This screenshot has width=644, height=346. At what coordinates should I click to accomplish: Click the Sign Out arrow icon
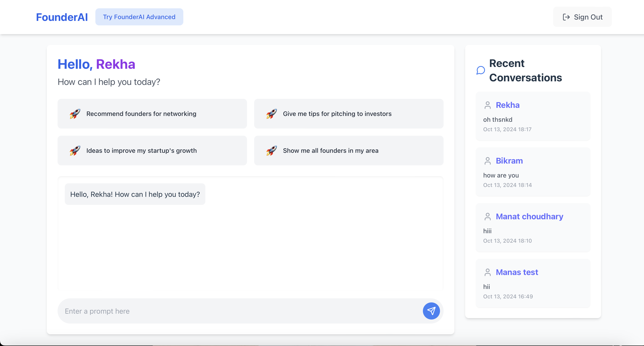(x=566, y=17)
